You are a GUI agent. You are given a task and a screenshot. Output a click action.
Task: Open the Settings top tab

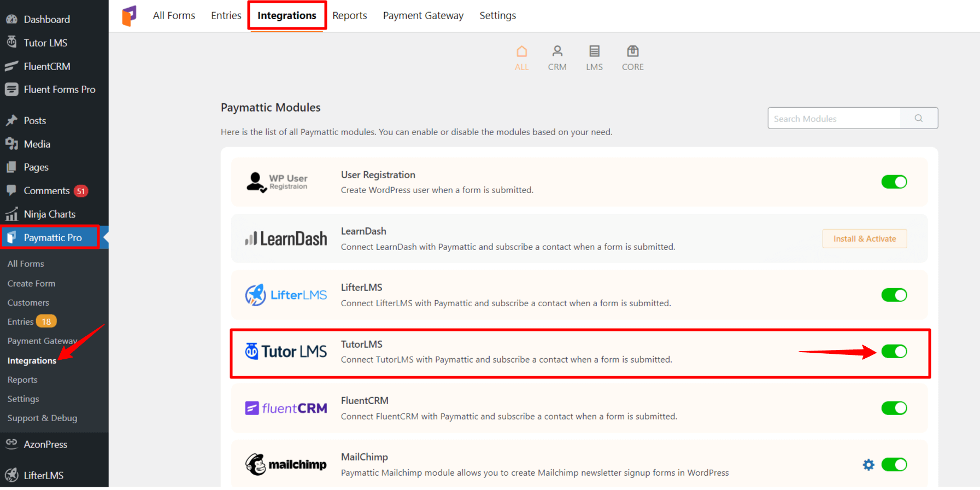[498, 15]
